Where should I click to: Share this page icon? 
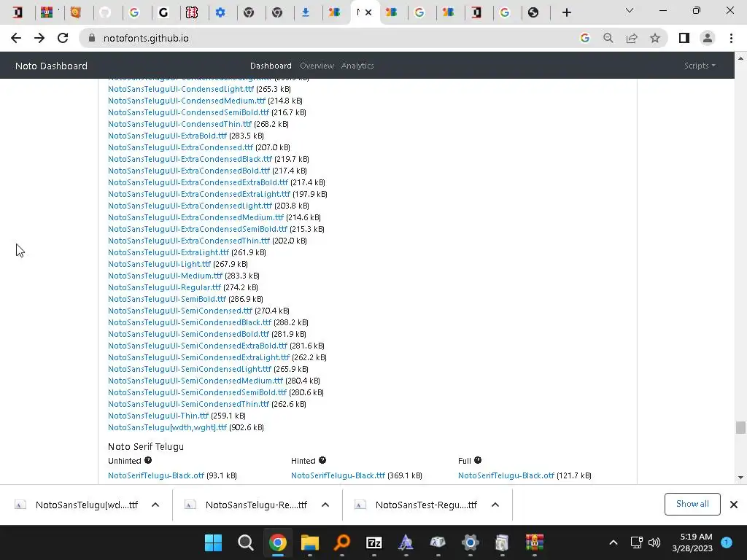click(x=632, y=38)
